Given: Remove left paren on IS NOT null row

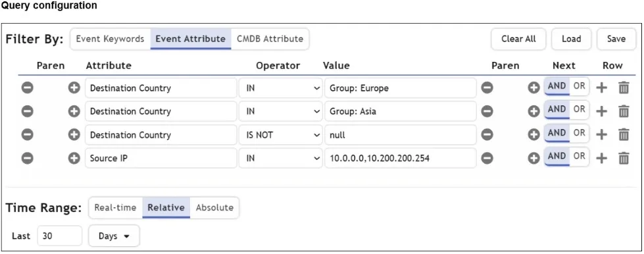Looking at the screenshot, I should click(27, 134).
